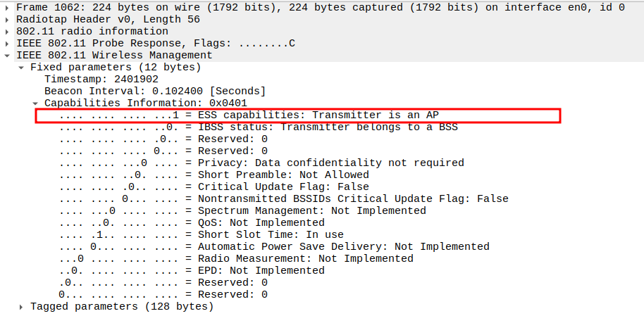Expand Tagged parameters (128 bytes)
The width and height of the screenshot is (644, 316).
[22, 307]
